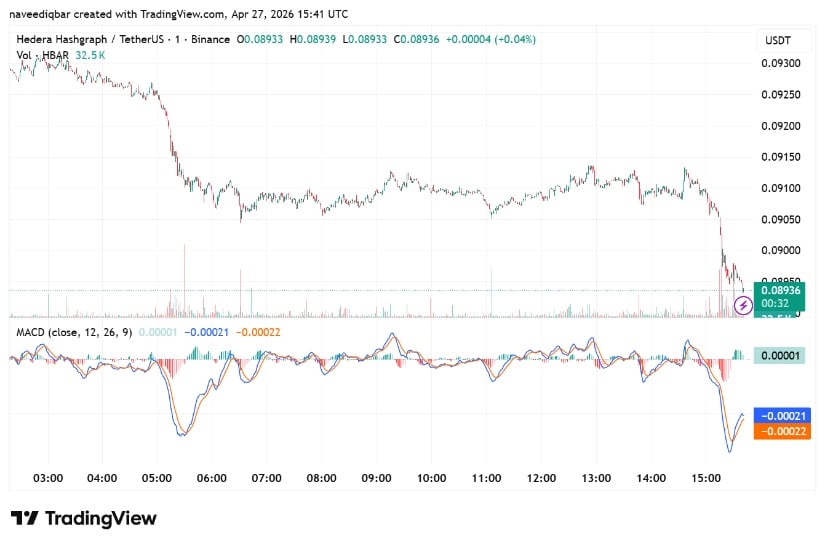Click the 03:00 time axis label
The width and height of the screenshot is (825, 546).
[48, 479]
